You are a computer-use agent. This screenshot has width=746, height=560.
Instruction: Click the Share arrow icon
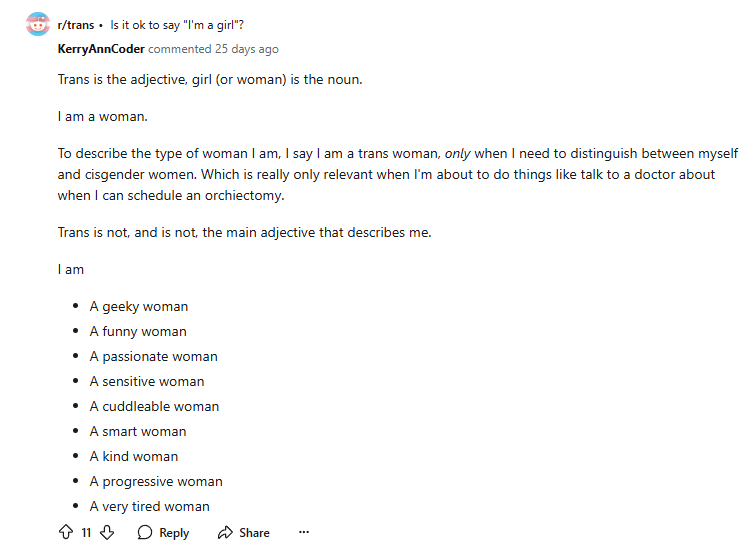225,532
